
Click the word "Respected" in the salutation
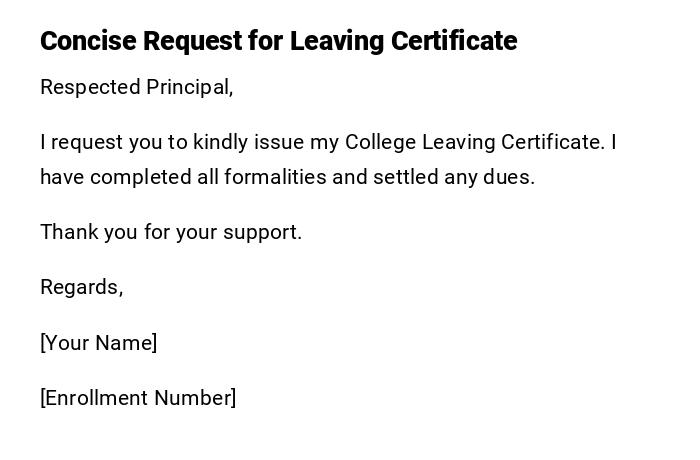point(90,87)
